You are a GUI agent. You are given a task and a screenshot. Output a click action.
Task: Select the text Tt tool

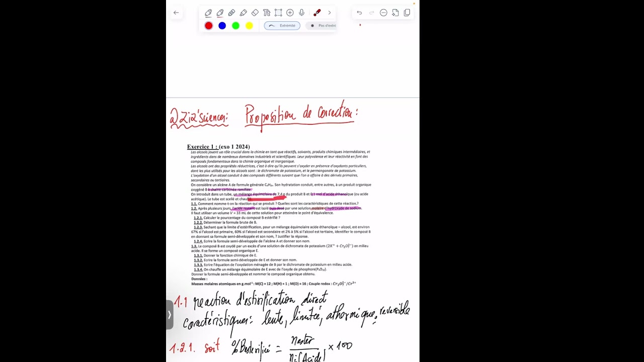click(x=267, y=13)
